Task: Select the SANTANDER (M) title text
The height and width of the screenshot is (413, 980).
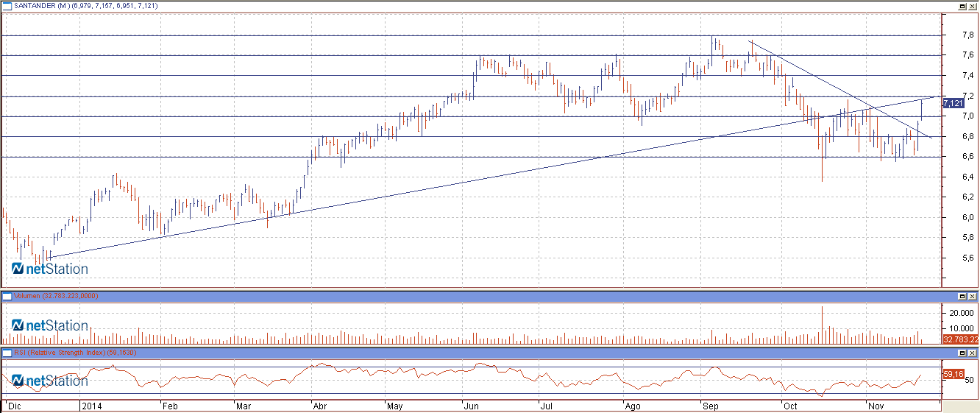Action: pos(43,6)
